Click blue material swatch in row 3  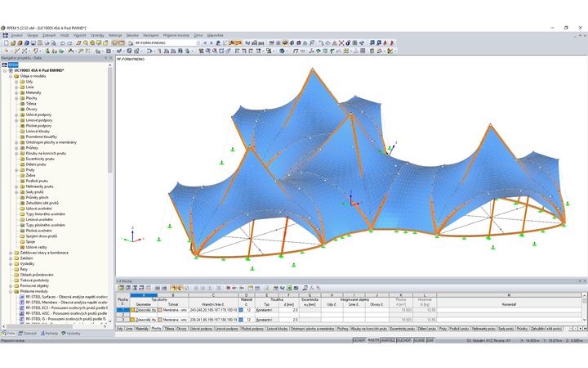241,320
